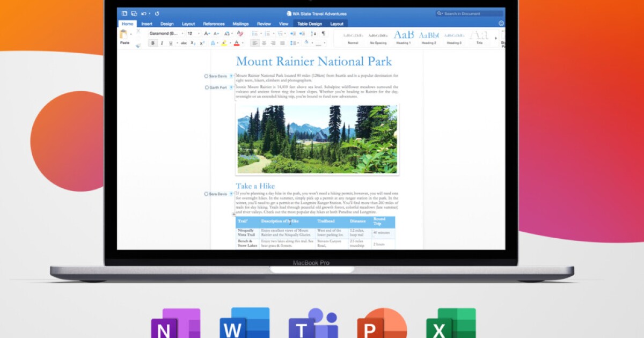Apply the No Spacing style
This screenshot has width=644, height=338.
click(x=378, y=38)
